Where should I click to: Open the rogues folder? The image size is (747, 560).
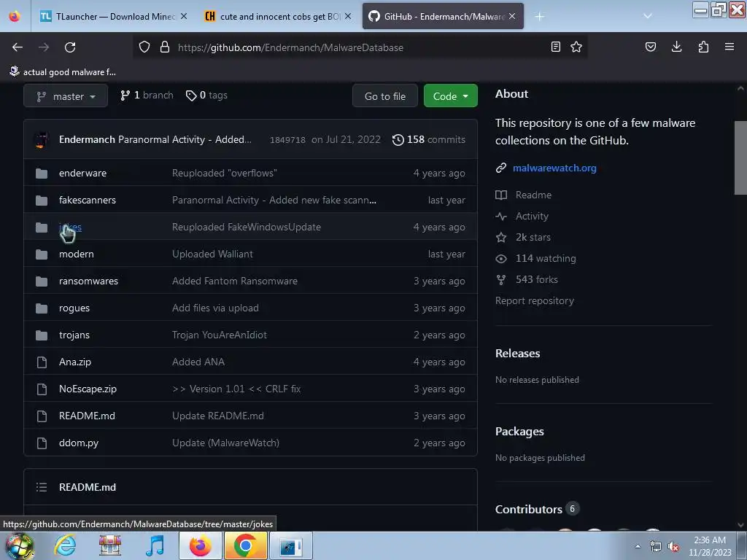pos(74,308)
